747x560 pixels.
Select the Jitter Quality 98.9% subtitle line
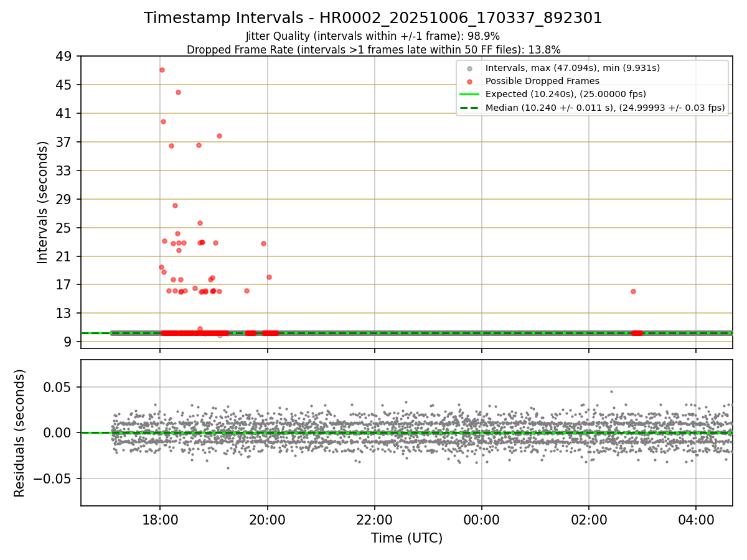pyautogui.click(x=373, y=36)
